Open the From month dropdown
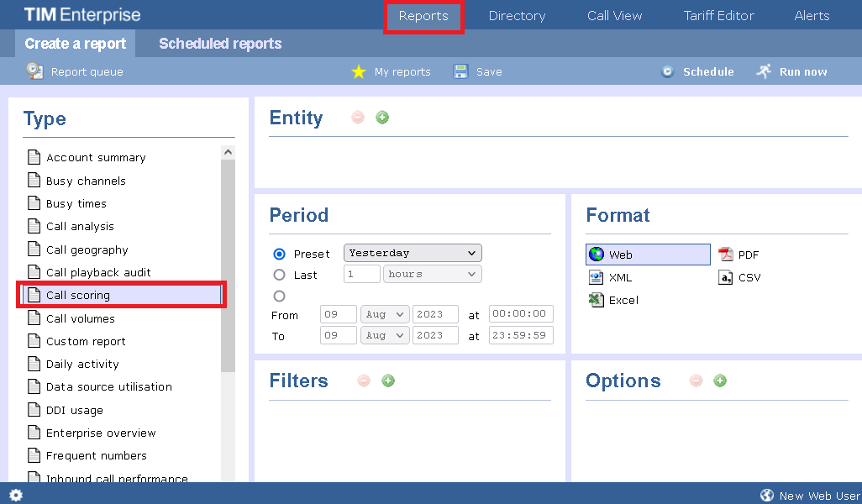862x504 pixels. (x=384, y=314)
